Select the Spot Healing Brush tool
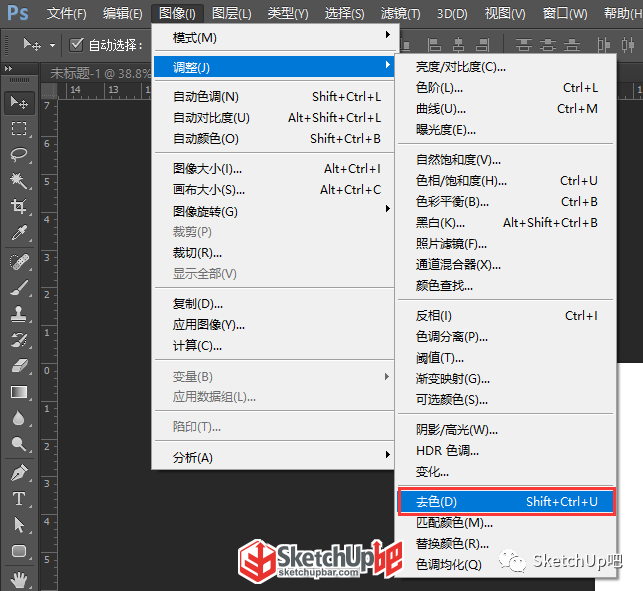 pos(19,262)
